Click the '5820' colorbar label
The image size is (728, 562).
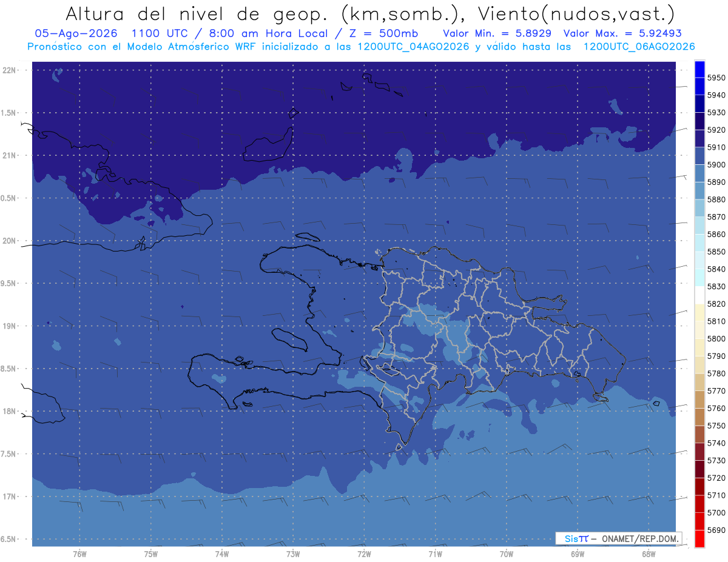coord(716,304)
